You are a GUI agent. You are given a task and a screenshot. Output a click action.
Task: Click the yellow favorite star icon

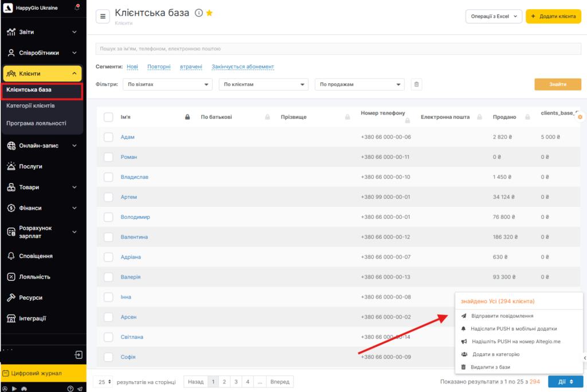tap(209, 13)
